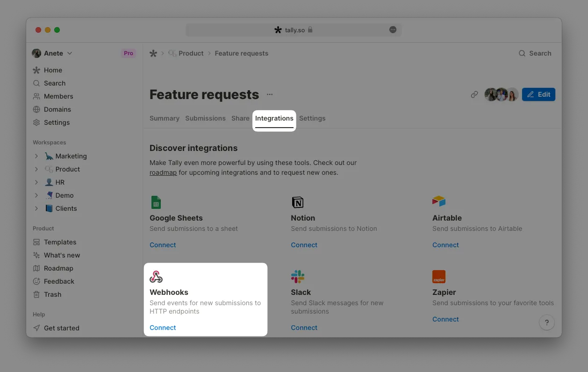Click the Tally asterisk logo in breadcrumb

pyautogui.click(x=153, y=53)
